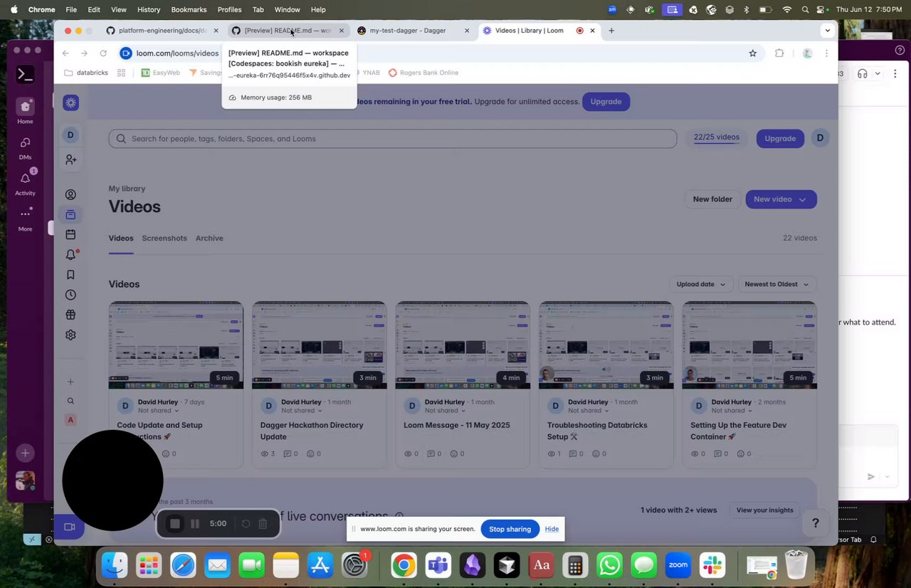Open the Bookmarks menu in menu bar
The height and width of the screenshot is (588, 911).
click(189, 9)
